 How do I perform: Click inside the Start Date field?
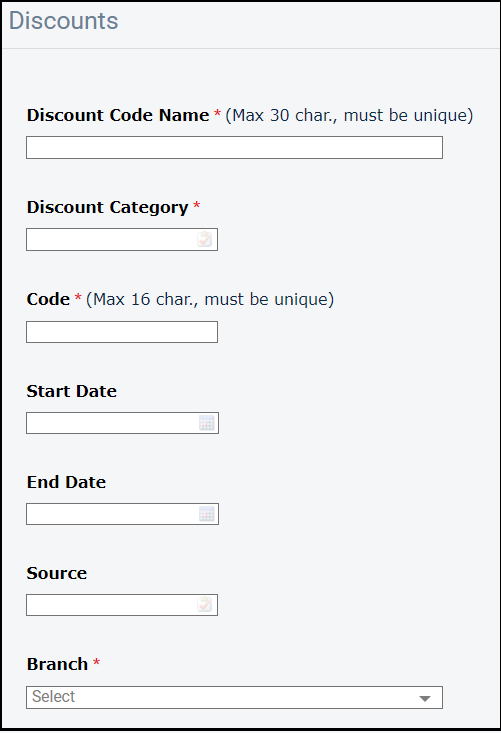(122, 423)
